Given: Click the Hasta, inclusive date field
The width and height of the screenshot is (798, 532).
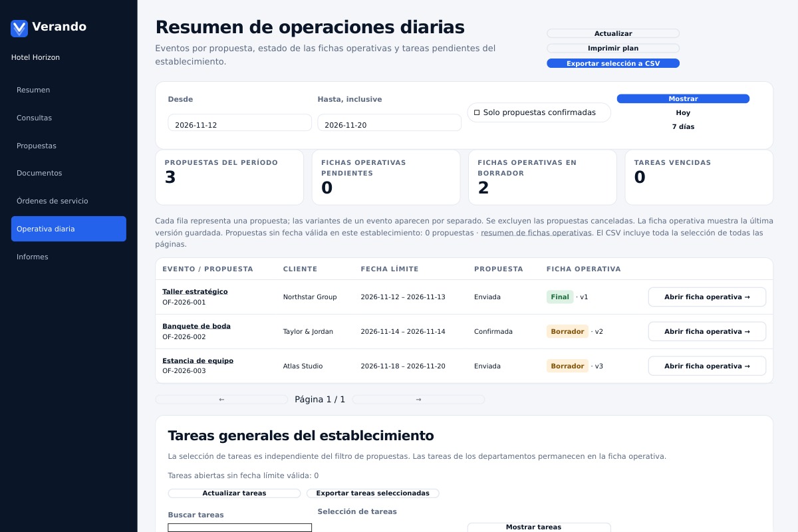Looking at the screenshot, I should tap(389, 123).
